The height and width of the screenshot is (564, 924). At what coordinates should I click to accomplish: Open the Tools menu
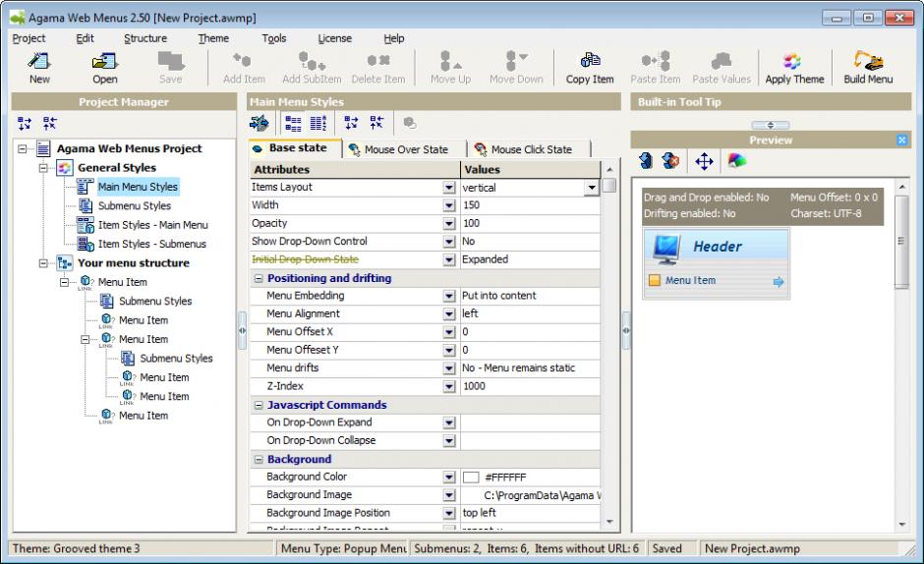pos(274,38)
